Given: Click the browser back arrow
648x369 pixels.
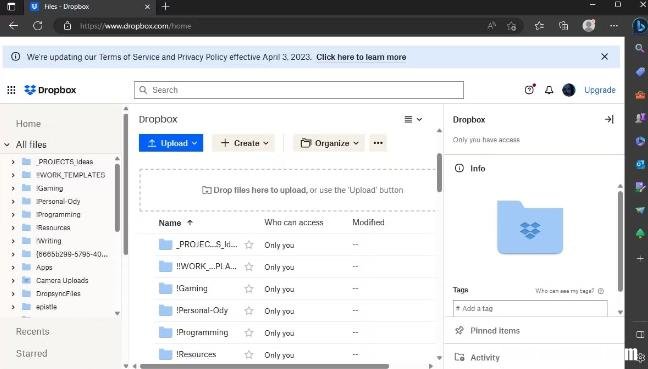Looking at the screenshot, I should click(13, 26).
